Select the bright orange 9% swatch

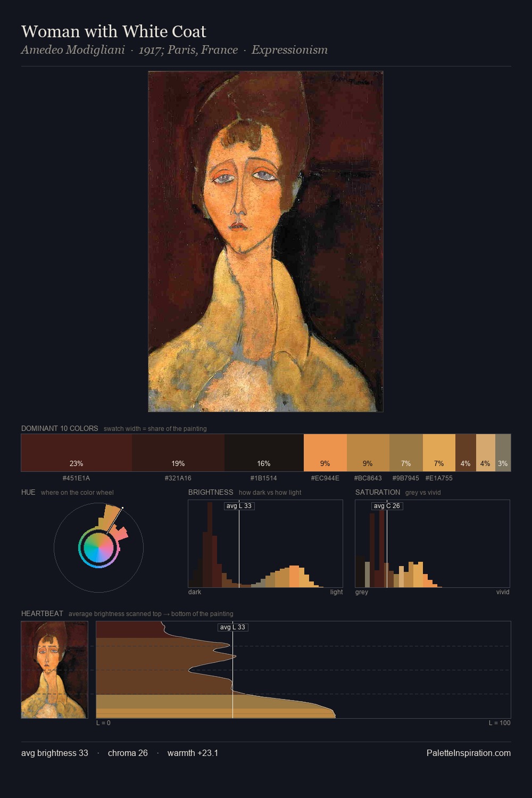click(325, 453)
